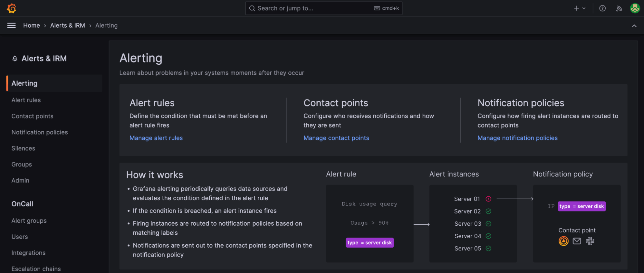Screen dimensions: 644x273
Task: Click the Manage contact points link
Action: [x=336, y=138]
